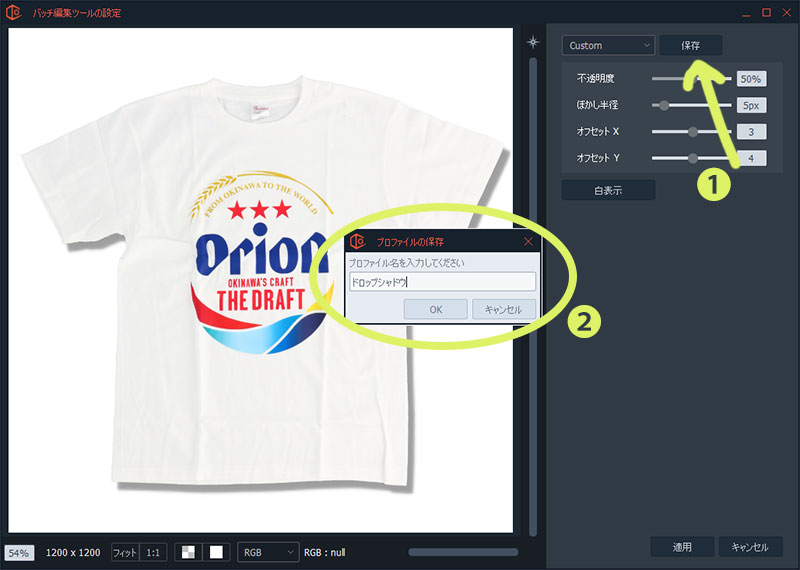Click the profile name text field
The width and height of the screenshot is (800, 570).
pyautogui.click(x=440, y=282)
